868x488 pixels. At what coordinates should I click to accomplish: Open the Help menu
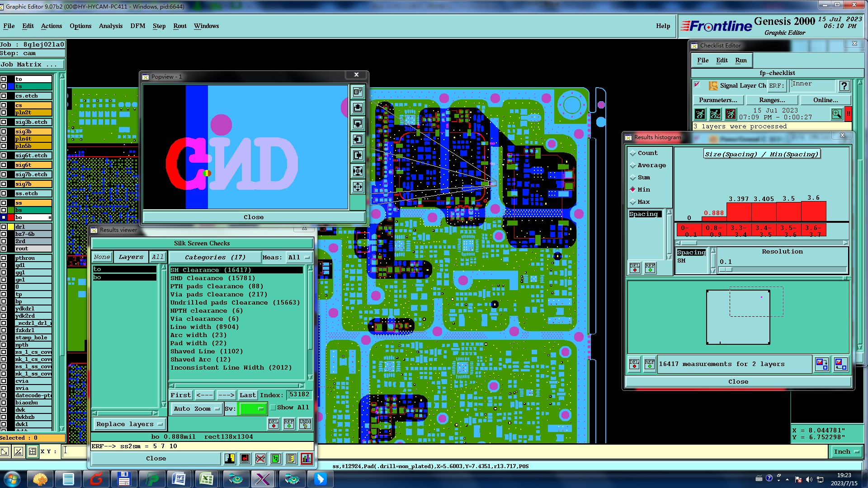pyautogui.click(x=663, y=26)
